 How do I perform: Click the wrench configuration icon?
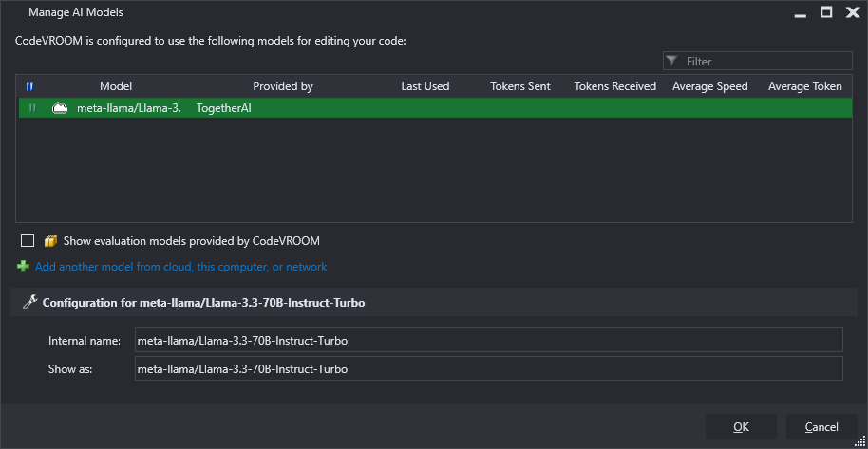click(x=29, y=302)
